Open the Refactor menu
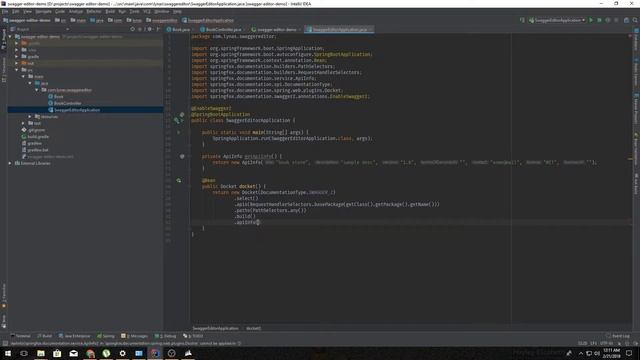 click(x=94, y=11)
